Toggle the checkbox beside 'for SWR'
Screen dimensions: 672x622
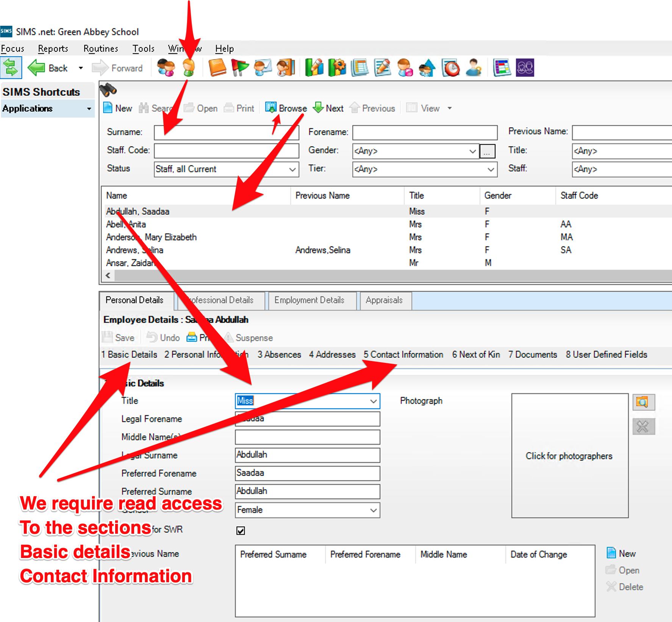[x=241, y=530]
